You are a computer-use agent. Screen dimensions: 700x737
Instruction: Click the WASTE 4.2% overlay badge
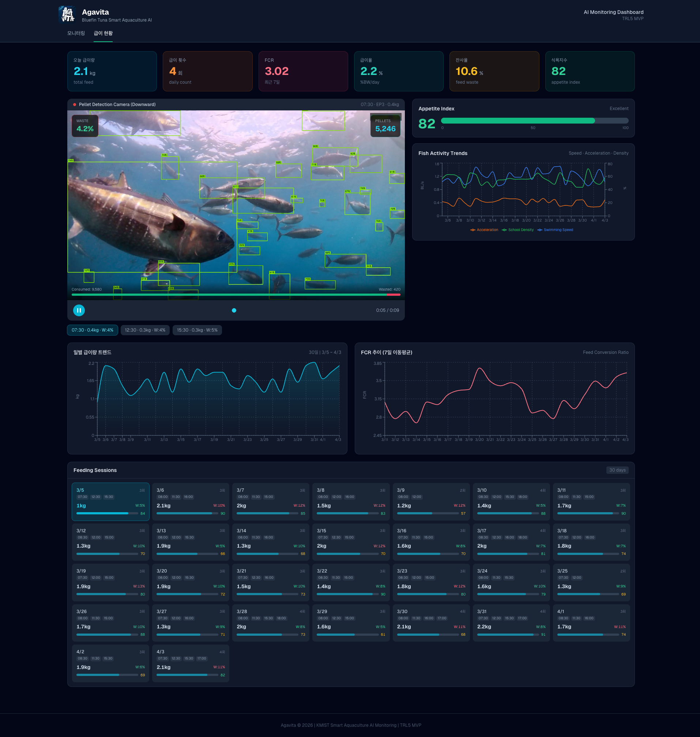(85, 126)
